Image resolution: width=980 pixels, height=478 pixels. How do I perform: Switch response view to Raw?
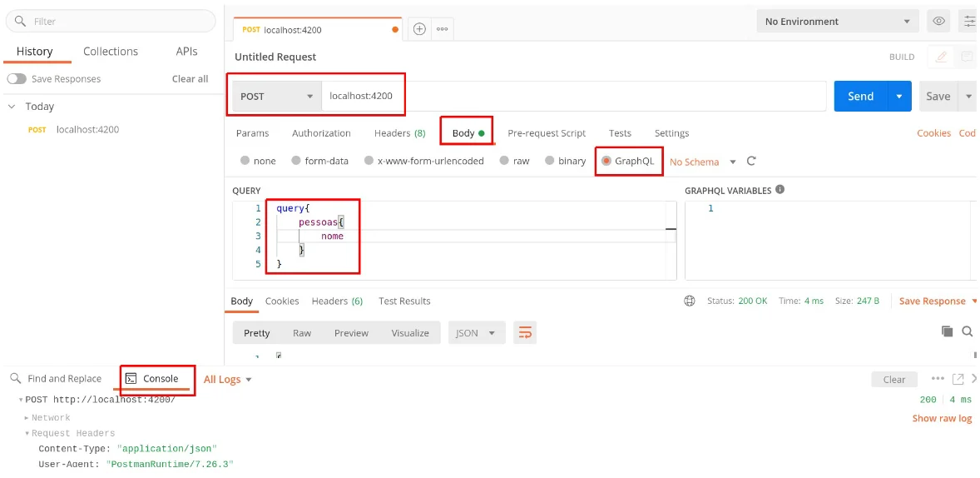point(302,333)
